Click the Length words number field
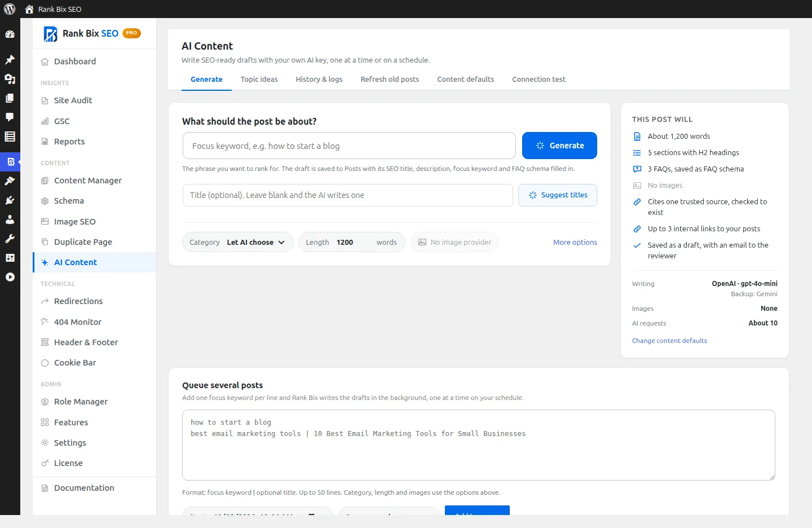 [353, 243]
